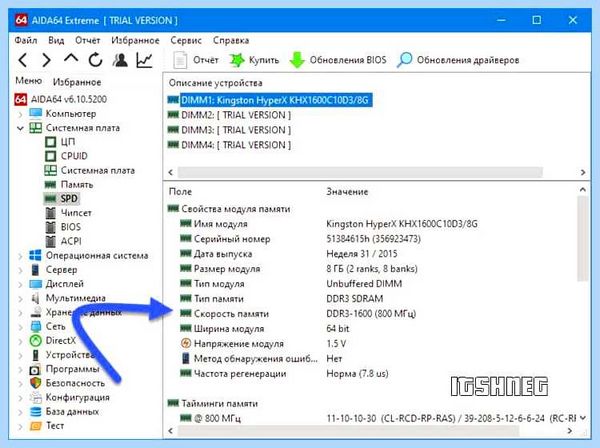Open the user profile toolbar icon
The image size is (600, 448).
120,60
